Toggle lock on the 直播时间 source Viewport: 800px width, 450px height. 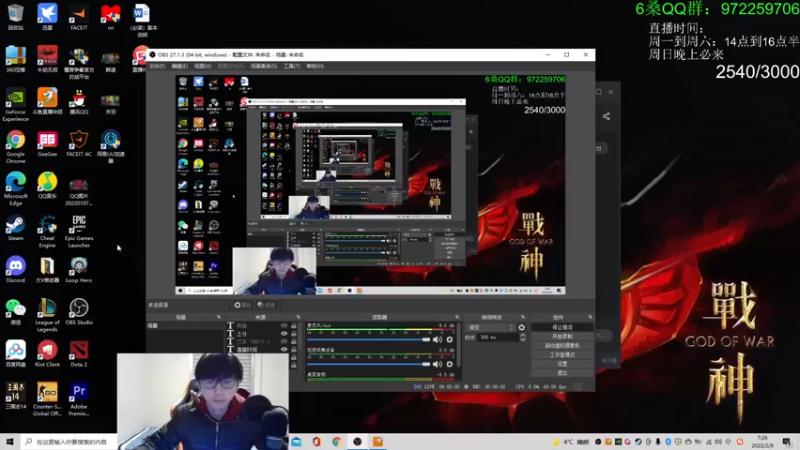pyautogui.click(x=293, y=349)
